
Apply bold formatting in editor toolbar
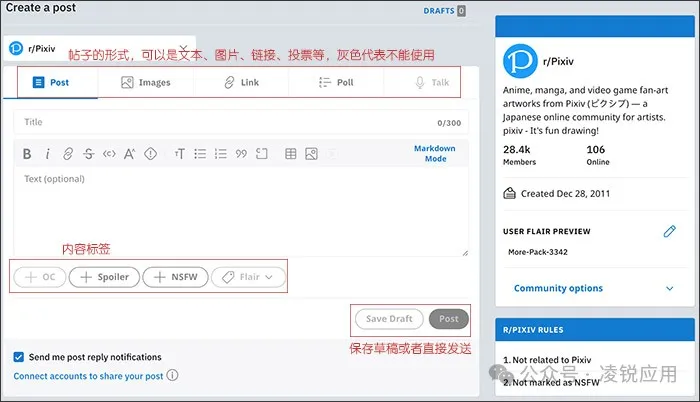[x=27, y=154]
